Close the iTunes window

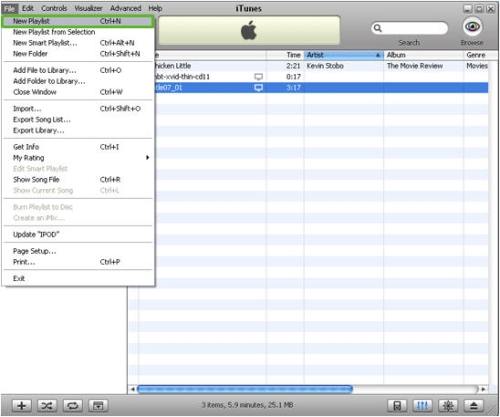point(491,9)
